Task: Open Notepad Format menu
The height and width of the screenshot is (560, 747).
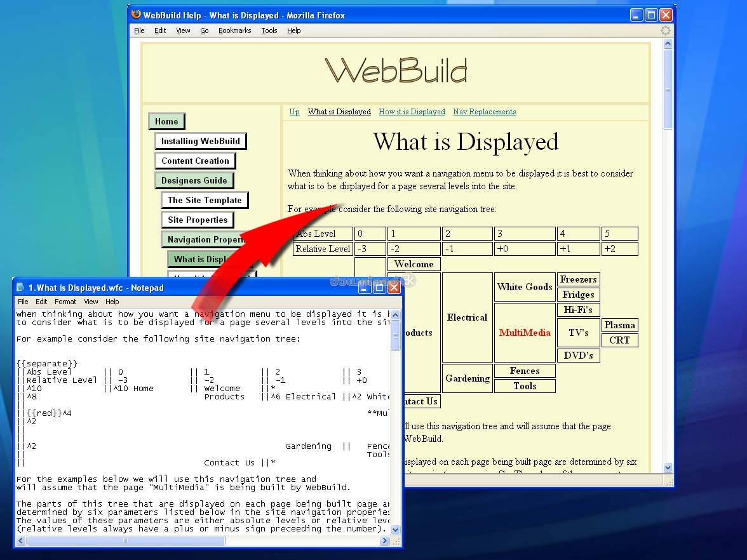Action: coord(65,302)
